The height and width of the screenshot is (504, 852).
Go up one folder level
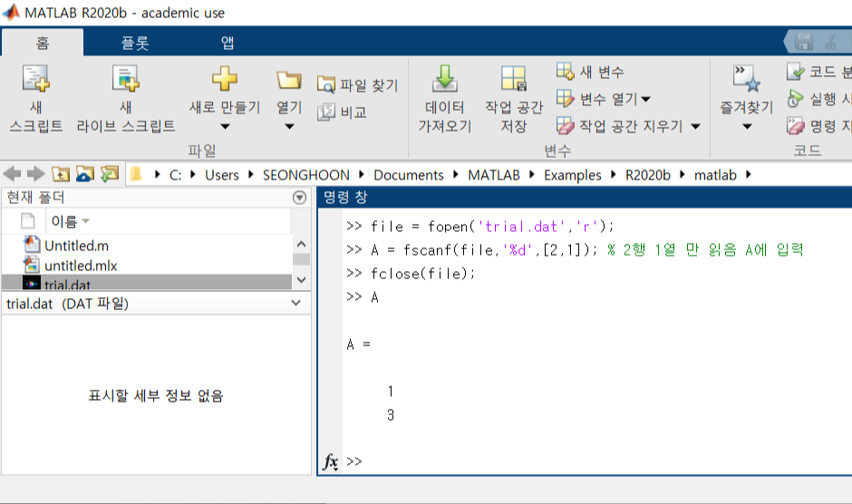pos(61,174)
